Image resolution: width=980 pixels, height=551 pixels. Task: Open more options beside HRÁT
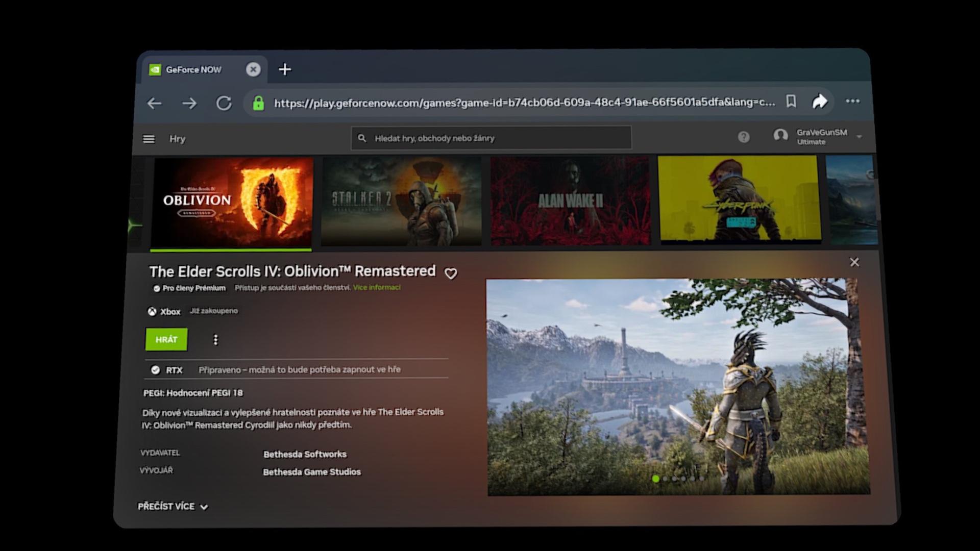point(215,340)
